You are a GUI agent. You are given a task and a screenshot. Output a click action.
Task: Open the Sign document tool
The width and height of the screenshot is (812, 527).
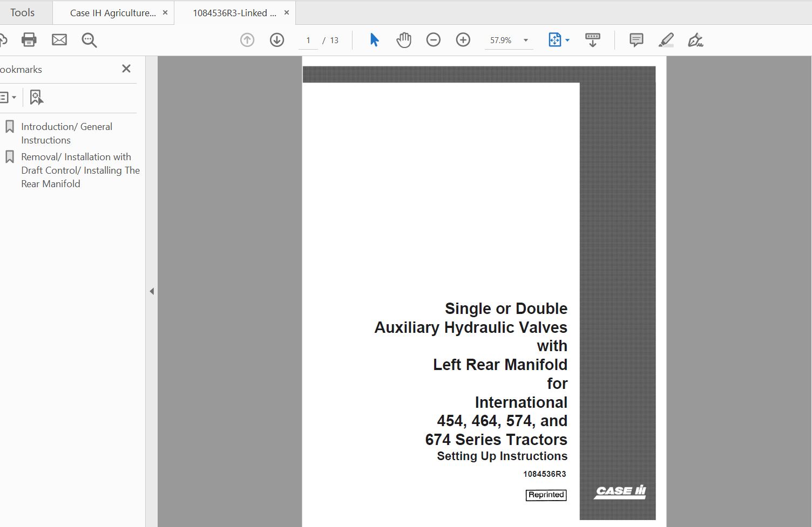[695, 40]
